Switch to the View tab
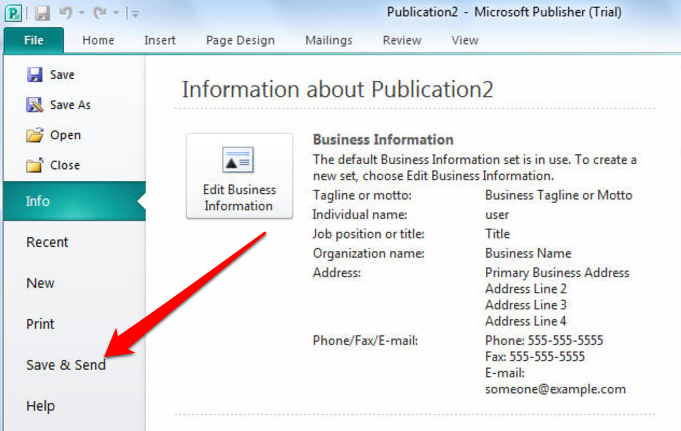This screenshot has height=431, width=681. coord(465,40)
